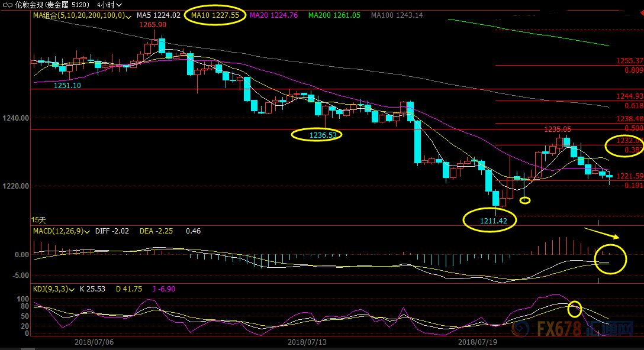Select the MA100 1243.14 legend value

point(397,15)
